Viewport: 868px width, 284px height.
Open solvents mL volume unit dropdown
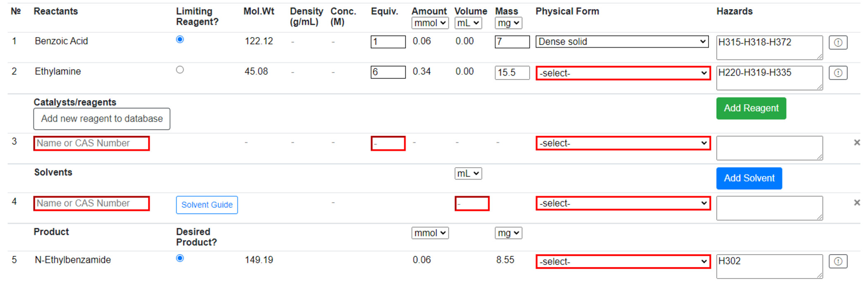[468, 173]
